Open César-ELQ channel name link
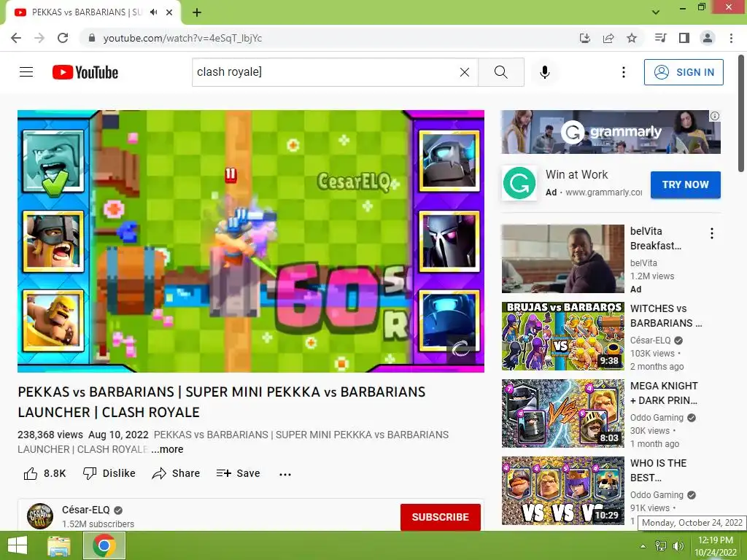The height and width of the screenshot is (560, 747). 86,510
